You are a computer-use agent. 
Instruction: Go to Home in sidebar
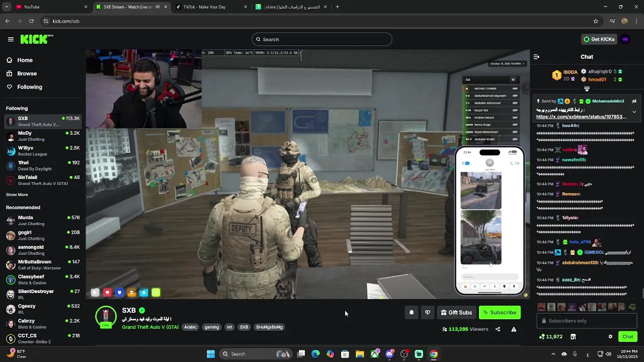(19, 60)
